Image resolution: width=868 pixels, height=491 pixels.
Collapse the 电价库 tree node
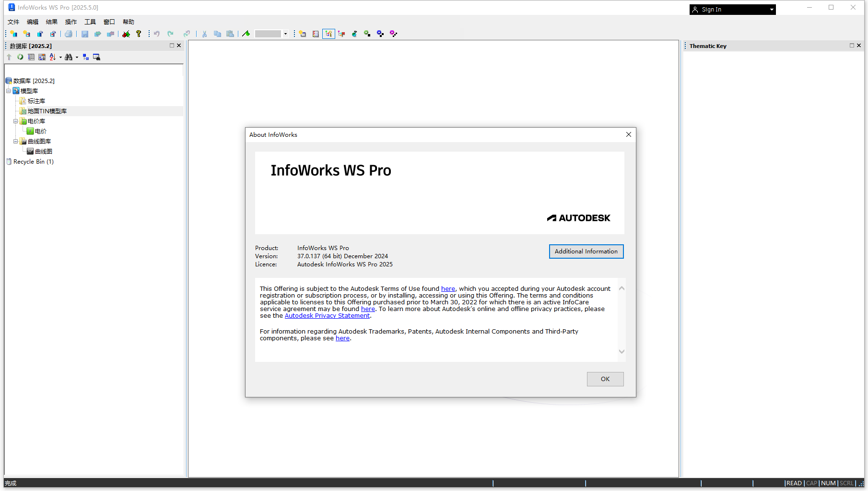pyautogui.click(x=15, y=121)
